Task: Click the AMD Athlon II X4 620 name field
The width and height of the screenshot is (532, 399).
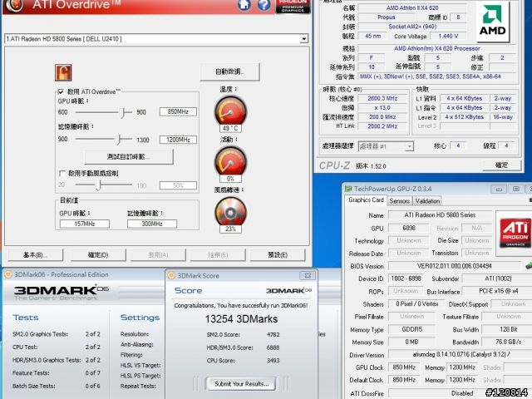Action: pyautogui.click(x=412, y=7)
